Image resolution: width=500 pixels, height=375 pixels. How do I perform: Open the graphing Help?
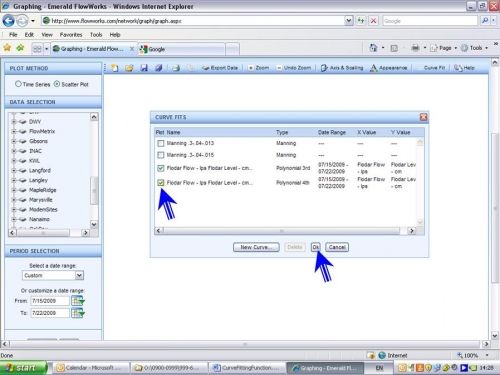464,68
